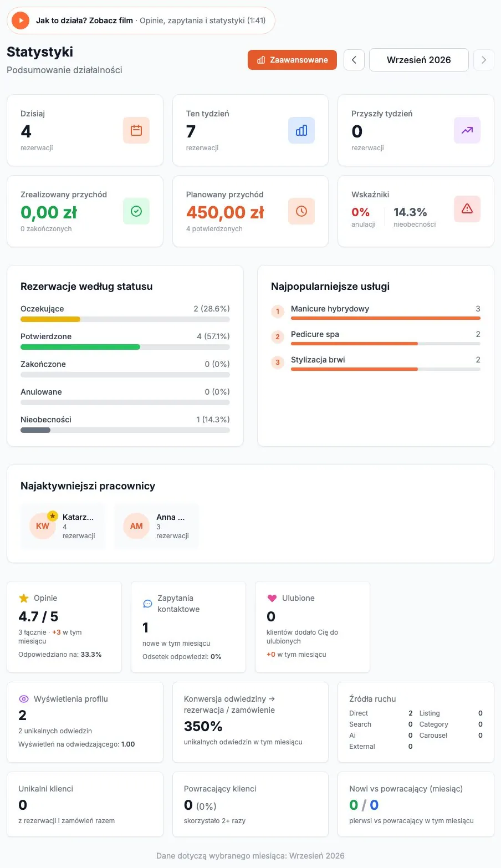Click the green checkmark icon for Zrealizowany przychód
Viewport: 501px width, 868px height.
[136, 211]
